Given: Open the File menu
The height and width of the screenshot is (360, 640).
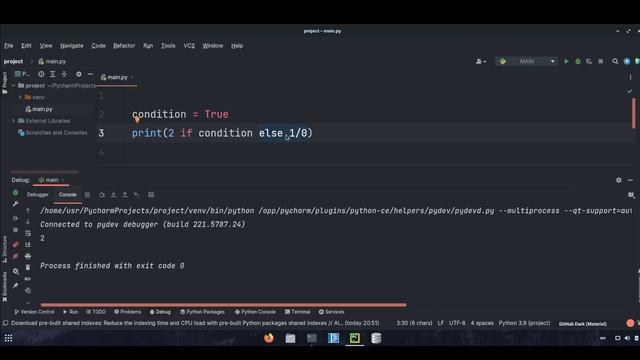Looking at the screenshot, I should [x=9, y=46].
